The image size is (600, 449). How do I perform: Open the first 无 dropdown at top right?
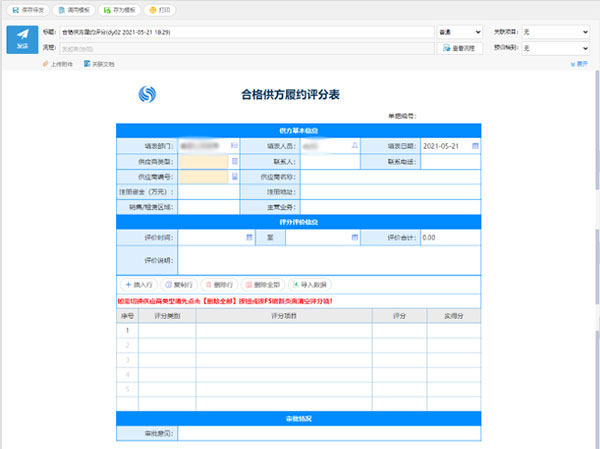556,32
